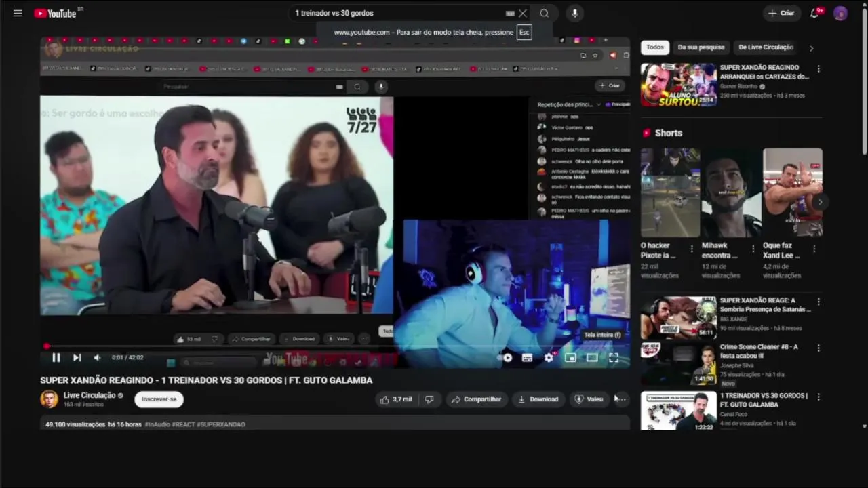Open the Canal Foco 1 TREINADOR VS 30 GORDOS thumbnail
Viewport: 868px width, 488px height.
678,411
